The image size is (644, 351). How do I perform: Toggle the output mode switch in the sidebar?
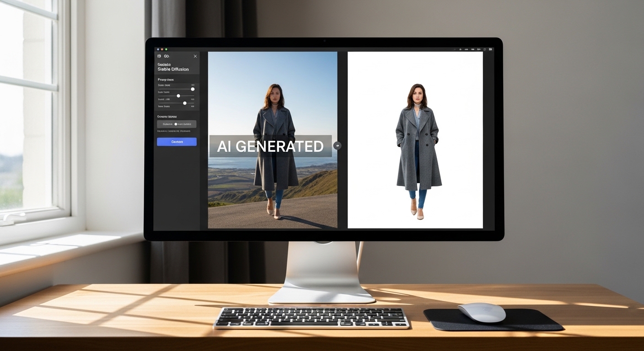tap(176, 124)
